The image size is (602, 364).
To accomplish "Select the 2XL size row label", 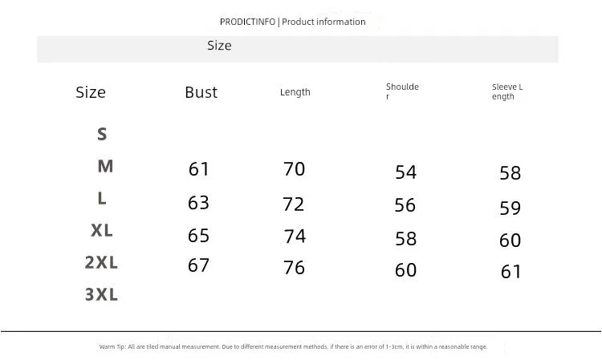I will coord(101,263).
